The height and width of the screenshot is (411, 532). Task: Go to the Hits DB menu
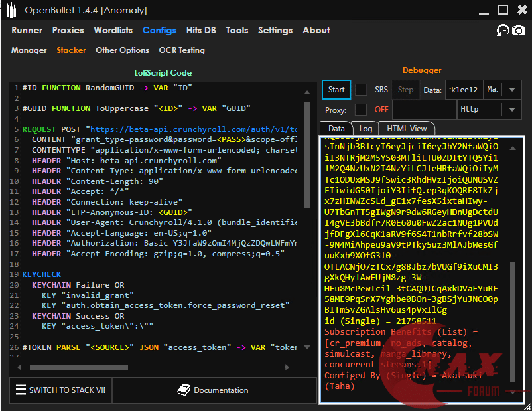[x=201, y=31]
